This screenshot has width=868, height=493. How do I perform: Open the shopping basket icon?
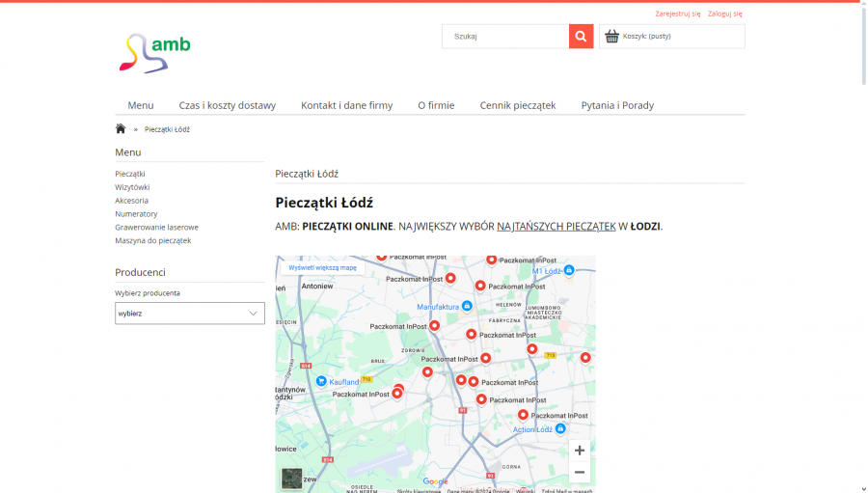(x=611, y=36)
